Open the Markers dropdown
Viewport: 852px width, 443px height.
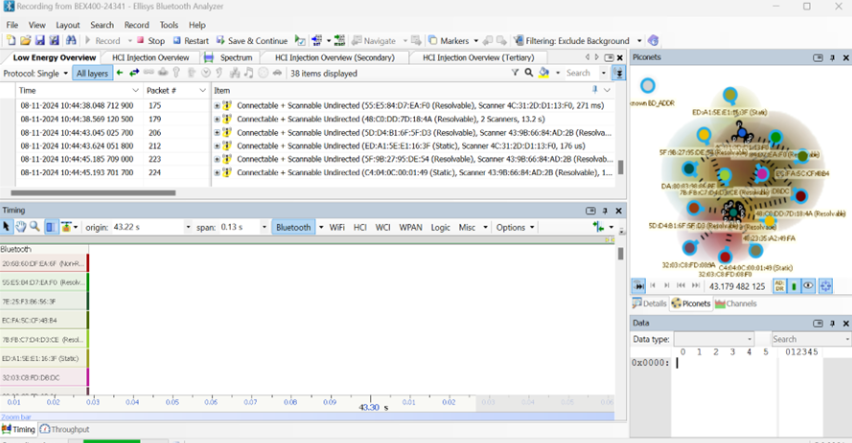click(x=453, y=41)
